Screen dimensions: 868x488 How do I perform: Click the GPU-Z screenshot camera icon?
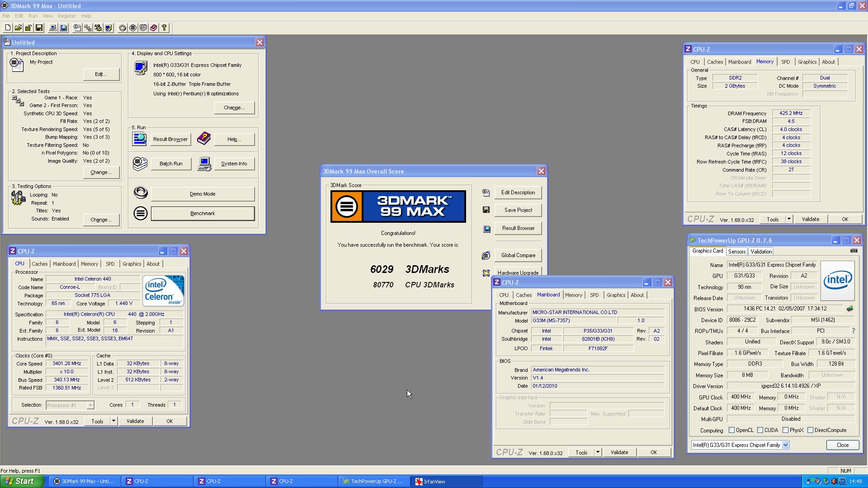[x=854, y=251]
